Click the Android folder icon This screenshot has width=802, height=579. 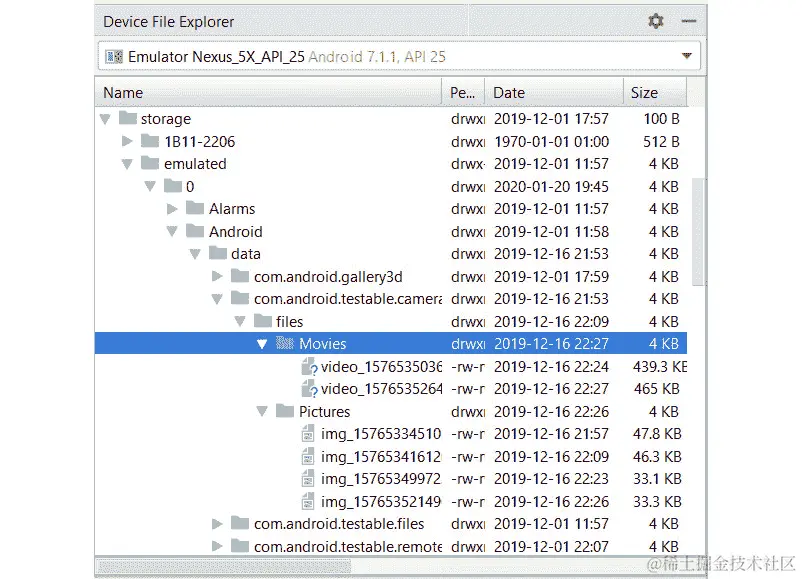[x=195, y=231]
